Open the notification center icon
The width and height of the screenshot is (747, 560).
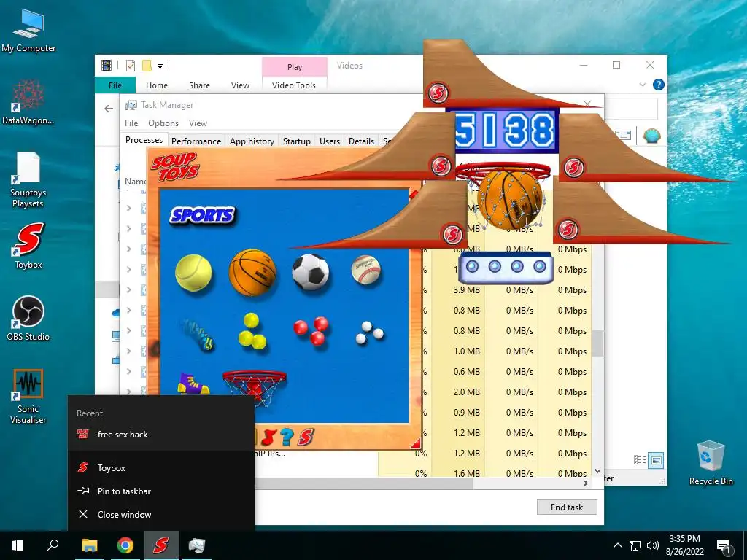click(x=724, y=546)
